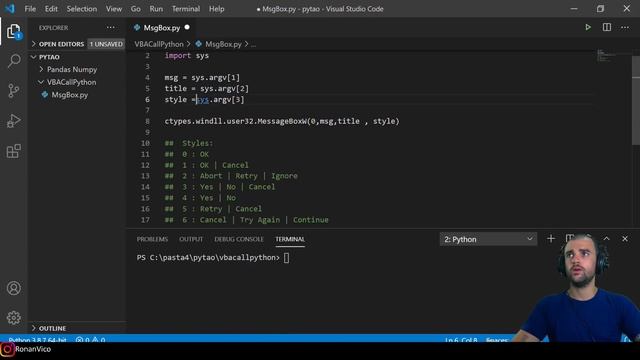The width and height of the screenshot is (640, 360).
Task: Click the VS Code logo icon
Action: click(x=9, y=9)
